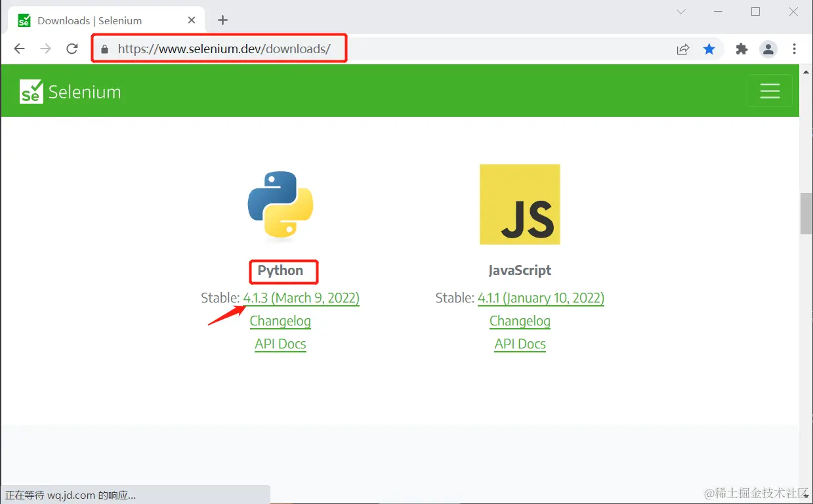
Task: Open the JavaScript Changelog link
Action: [x=520, y=321]
